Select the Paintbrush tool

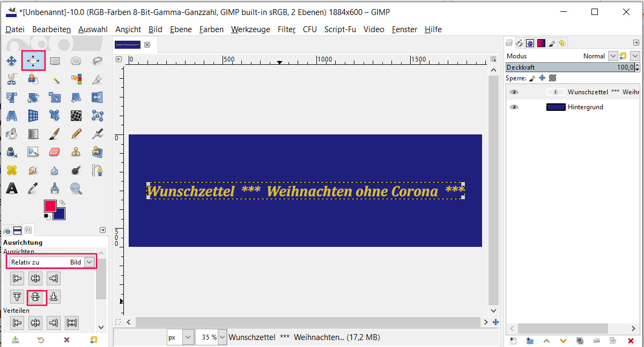click(x=55, y=134)
